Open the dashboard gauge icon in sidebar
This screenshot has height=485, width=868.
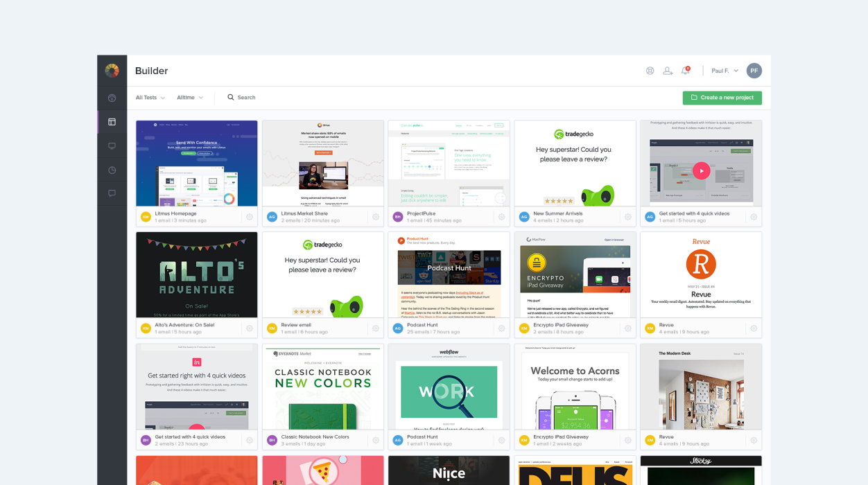tap(112, 98)
